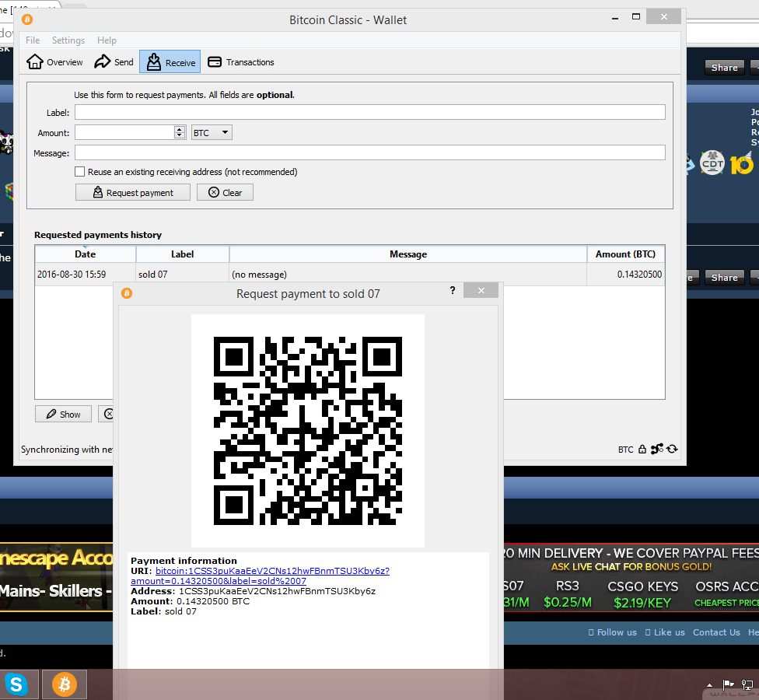The width and height of the screenshot is (759, 700).
Task: Click the 10 anniversary badge in browser page
Action: (x=742, y=164)
